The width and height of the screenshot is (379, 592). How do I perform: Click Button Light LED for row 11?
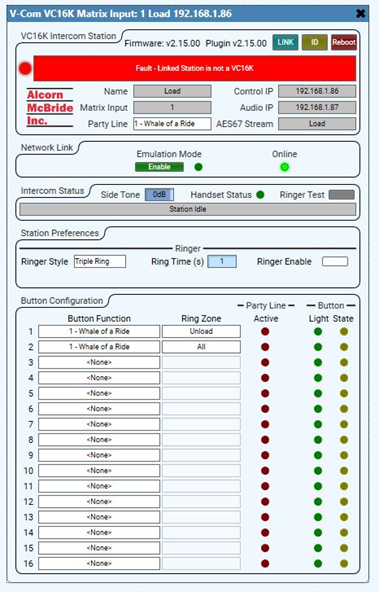318,486
